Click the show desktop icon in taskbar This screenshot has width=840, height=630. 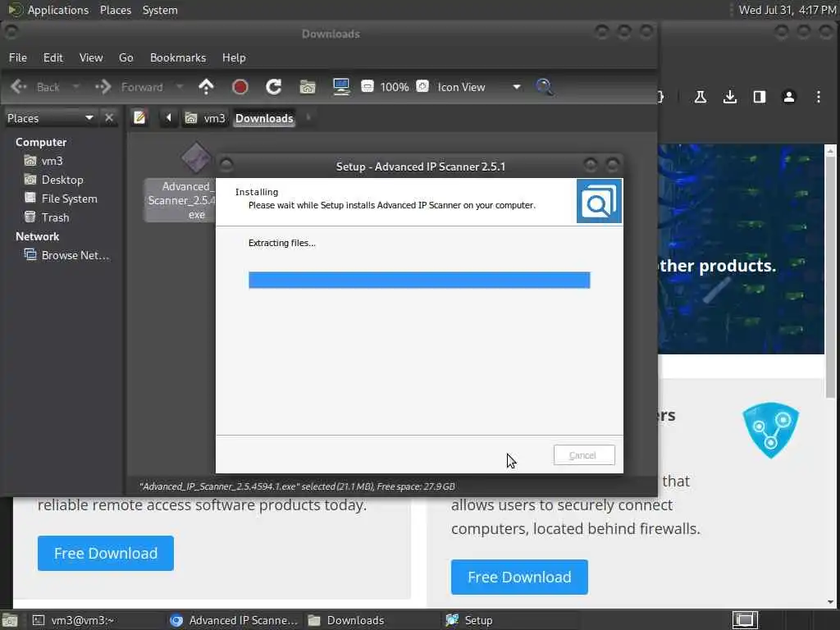[x=10, y=621]
